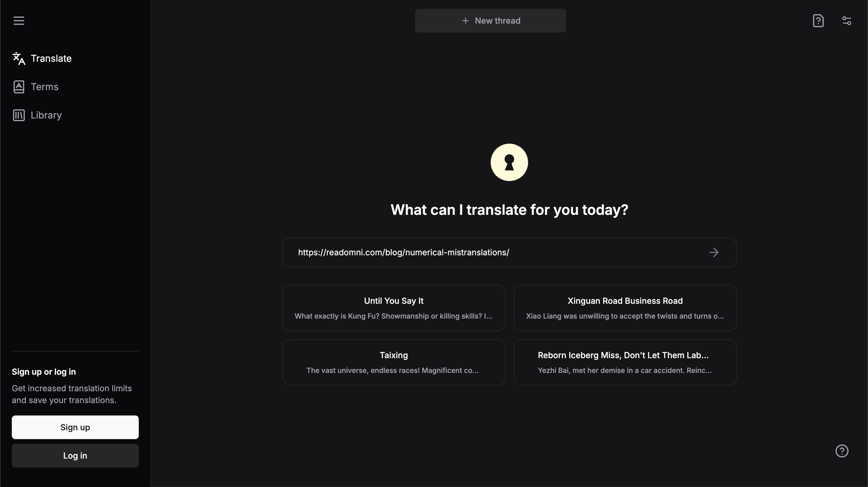
Task: Click the Translate language icon
Action: [x=19, y=58]
